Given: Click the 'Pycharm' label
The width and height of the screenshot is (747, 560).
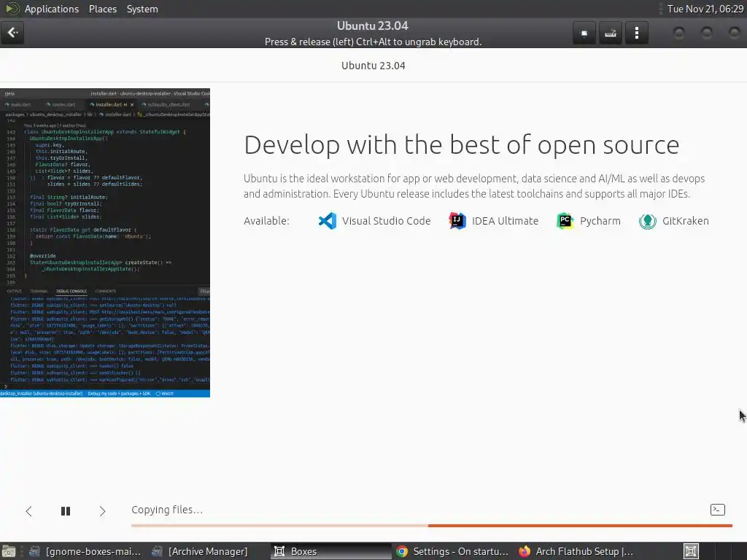Looking at the screenshot, I should (600, 221).
